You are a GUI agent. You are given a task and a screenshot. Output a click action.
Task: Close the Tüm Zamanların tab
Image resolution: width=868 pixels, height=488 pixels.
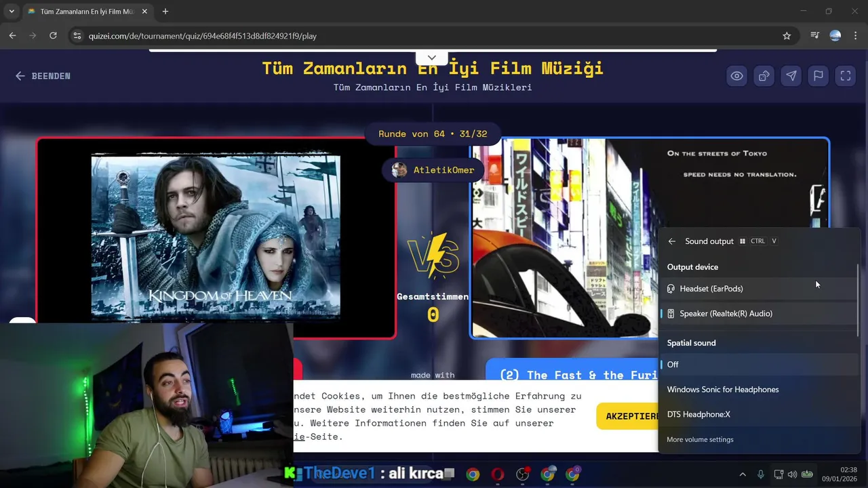point(144,12)
